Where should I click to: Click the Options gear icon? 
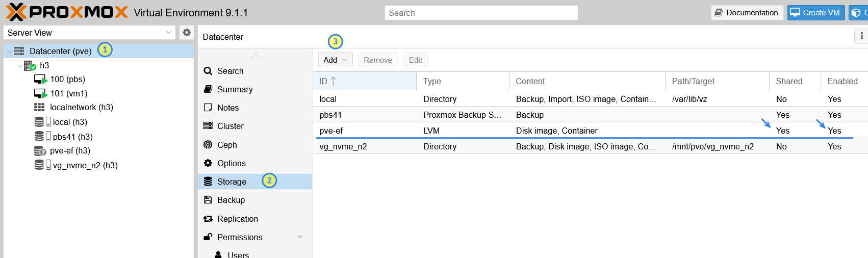[208, 163]
